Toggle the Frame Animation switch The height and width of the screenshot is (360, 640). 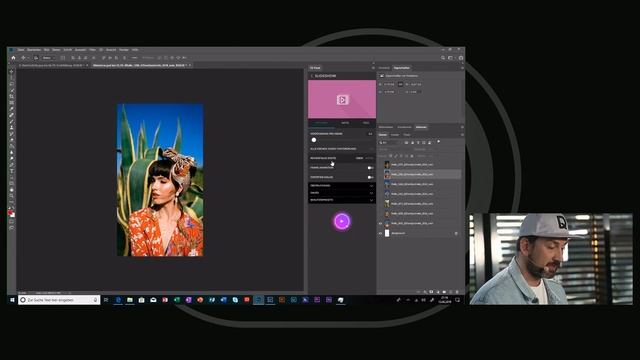coord(370,168)
